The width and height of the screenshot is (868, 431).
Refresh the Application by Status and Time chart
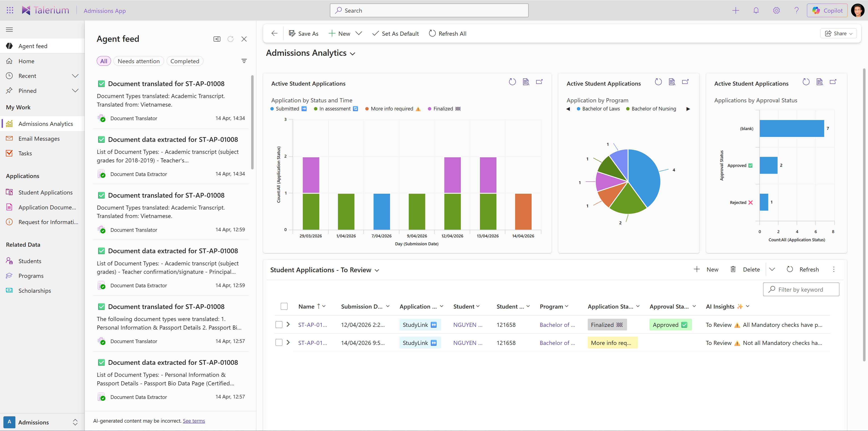pyautogui.click(x=512, y=82)
